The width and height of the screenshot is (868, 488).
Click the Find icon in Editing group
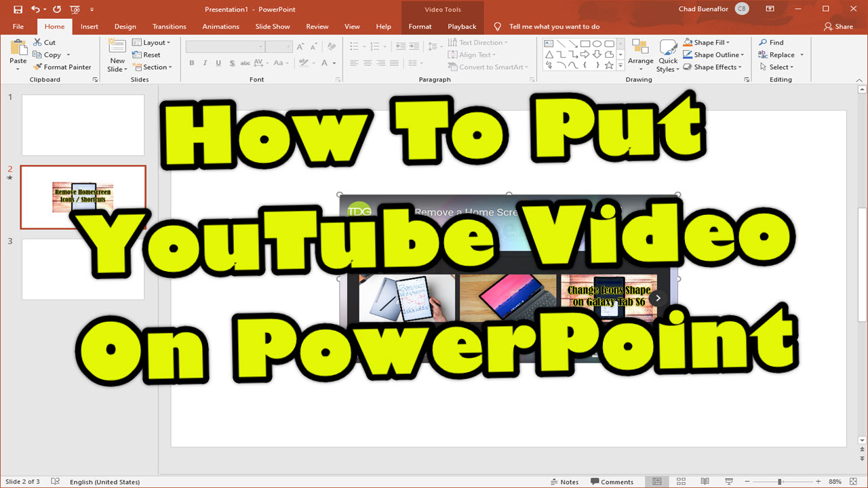tap(764, 41)
